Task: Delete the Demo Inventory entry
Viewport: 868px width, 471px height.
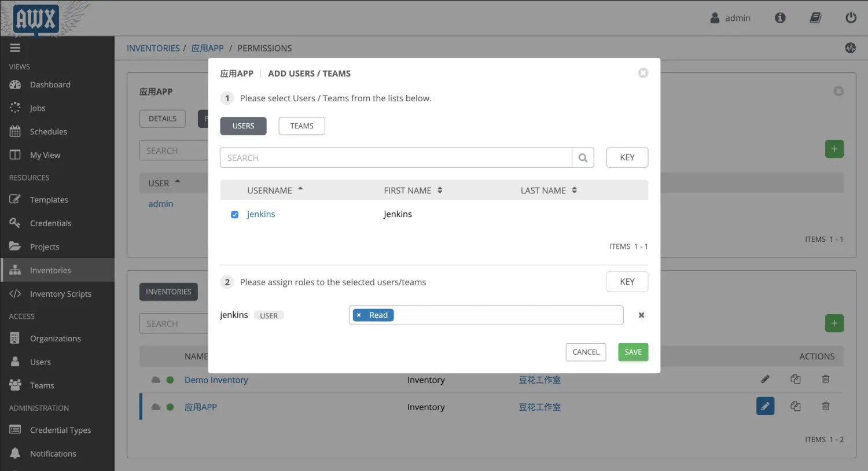Action: (x=826, y=379)
